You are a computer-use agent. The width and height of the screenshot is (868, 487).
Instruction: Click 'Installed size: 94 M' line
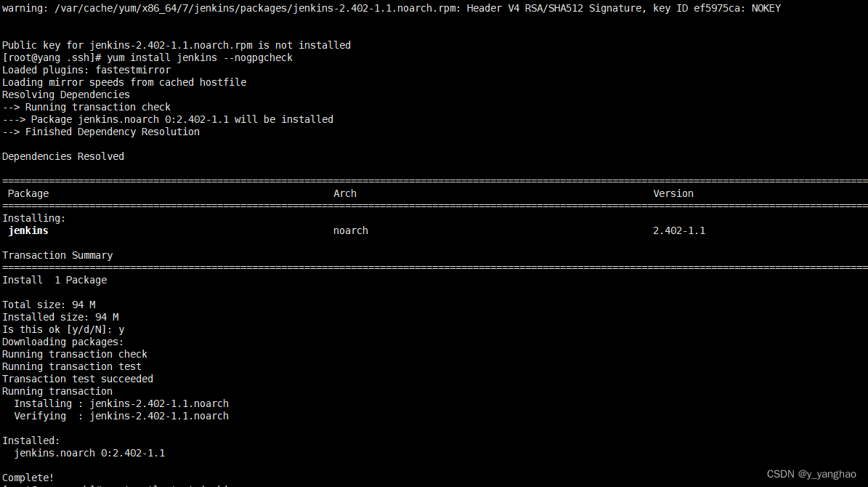point(60,318)
